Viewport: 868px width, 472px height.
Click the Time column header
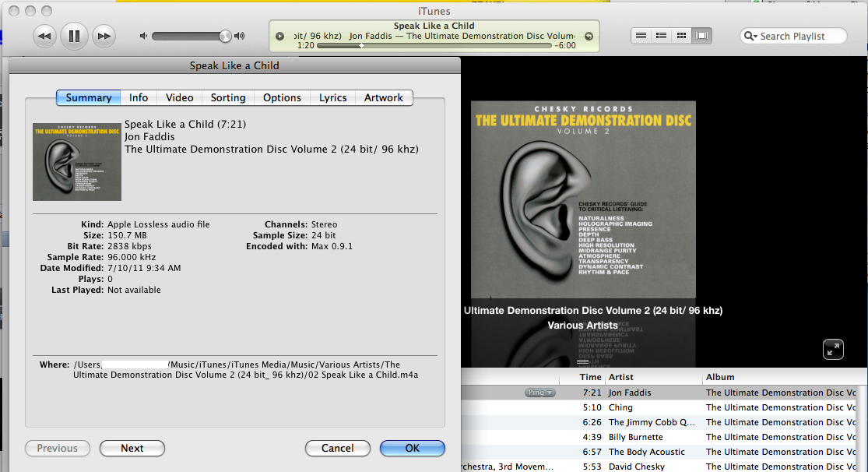click(x=582, y=377)
